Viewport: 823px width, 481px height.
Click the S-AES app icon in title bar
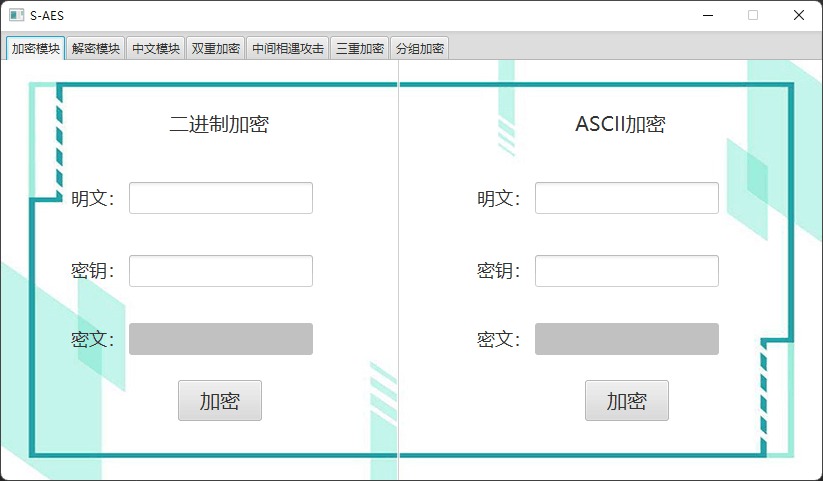click(16, 15)
